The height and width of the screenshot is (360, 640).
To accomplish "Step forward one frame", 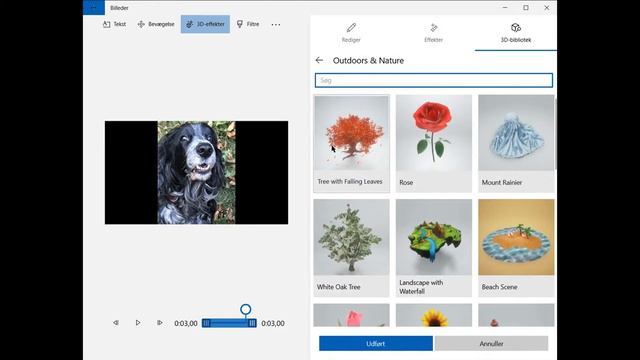I will point(160,323).
